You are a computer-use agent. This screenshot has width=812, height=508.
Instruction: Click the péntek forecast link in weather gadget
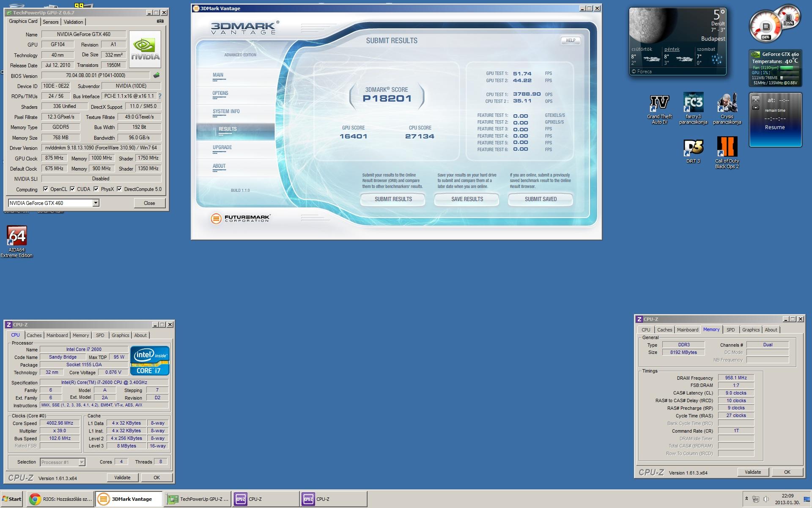pos(672,49)
